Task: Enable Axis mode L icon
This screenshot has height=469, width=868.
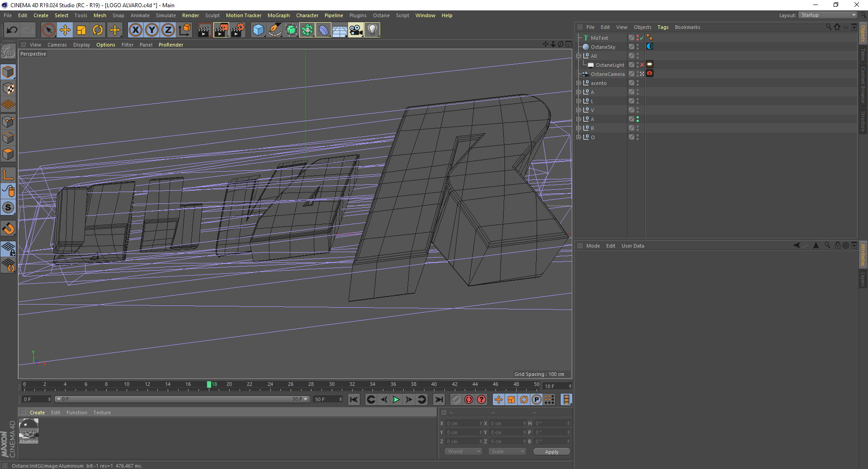Action: tap(8, 175)
